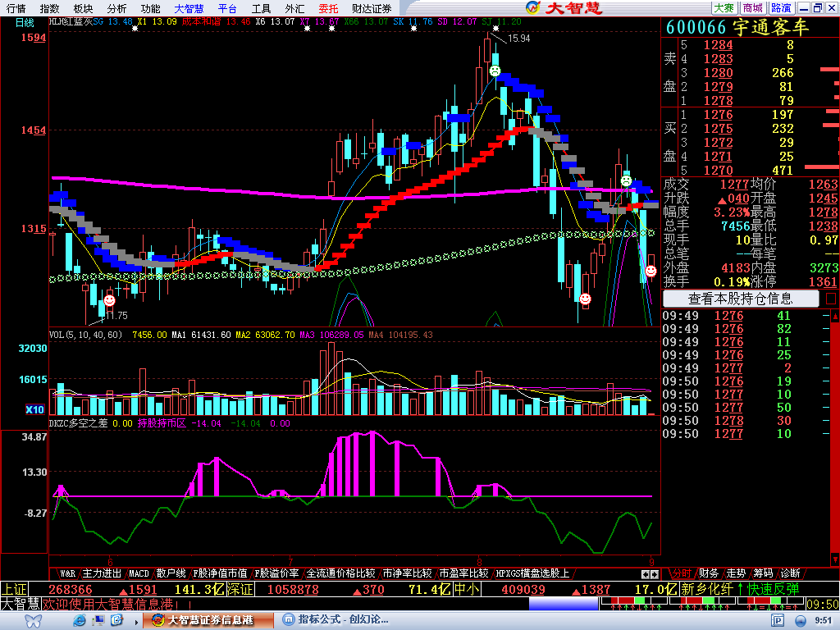Click the month 7 marker on the time axis

290,561
